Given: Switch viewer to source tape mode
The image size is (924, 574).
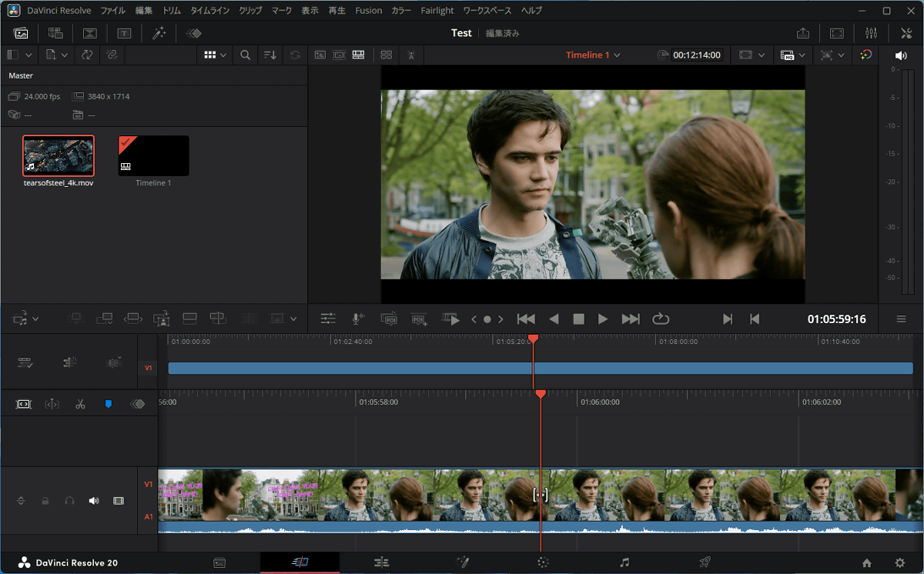Looking at the screenshot, I should tap(339, 55).
